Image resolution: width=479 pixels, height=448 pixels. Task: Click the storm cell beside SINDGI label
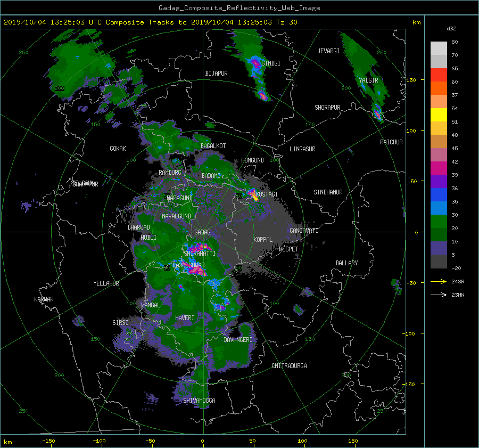pos(255,63)
